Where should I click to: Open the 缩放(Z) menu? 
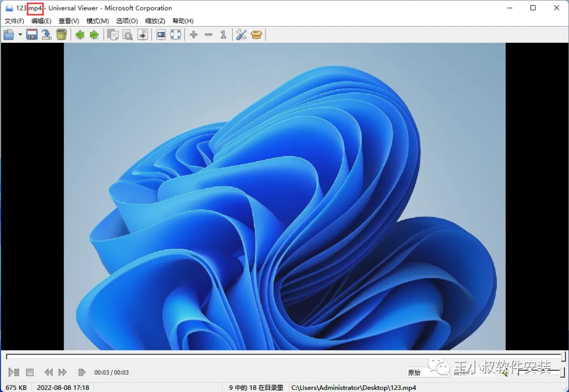click(x=155, y=21)
